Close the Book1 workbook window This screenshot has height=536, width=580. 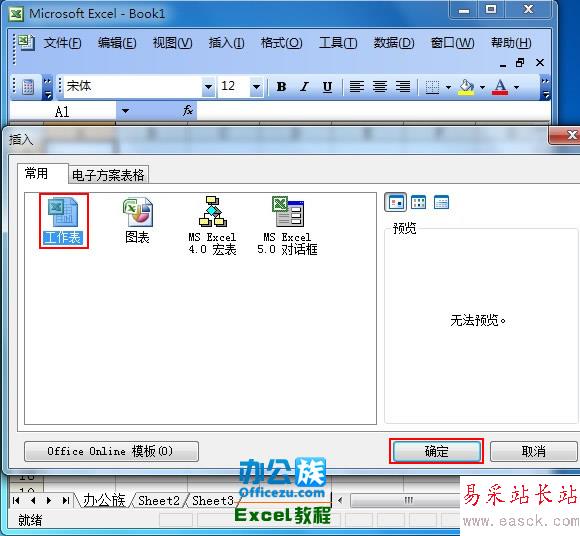[540, 63]
